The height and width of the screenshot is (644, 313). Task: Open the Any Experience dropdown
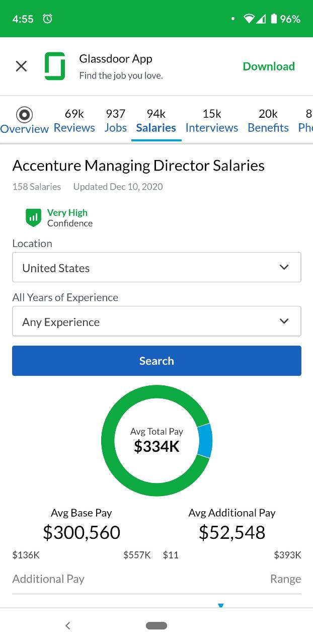pyautogui.click(x=156, y=321)
